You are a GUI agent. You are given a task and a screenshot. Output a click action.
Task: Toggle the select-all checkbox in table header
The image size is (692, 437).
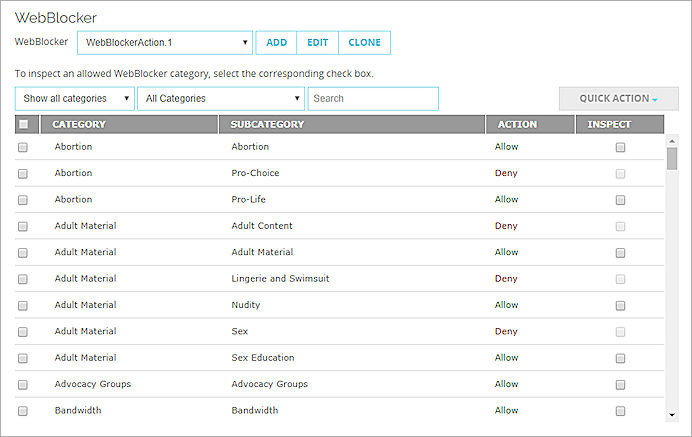point(23,125)
